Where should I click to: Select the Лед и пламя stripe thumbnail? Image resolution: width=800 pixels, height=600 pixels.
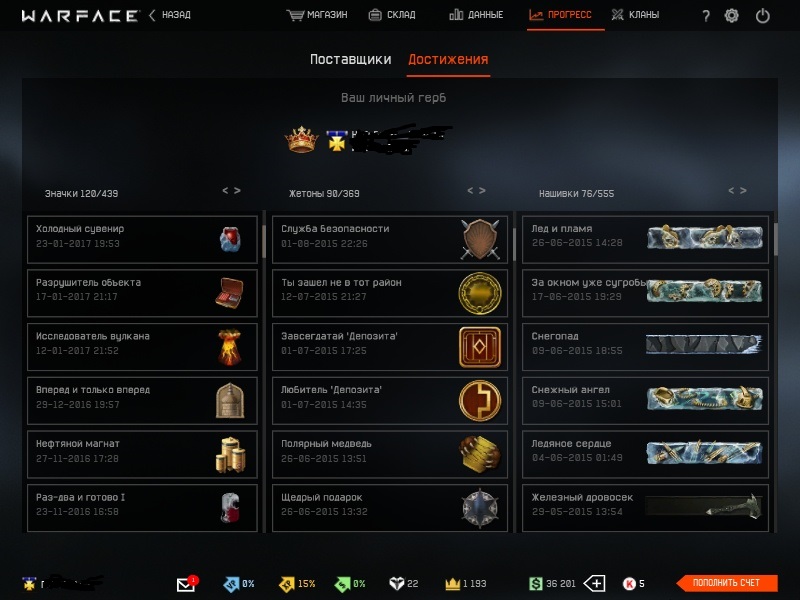pyautogui.click(x=705, y=237)
